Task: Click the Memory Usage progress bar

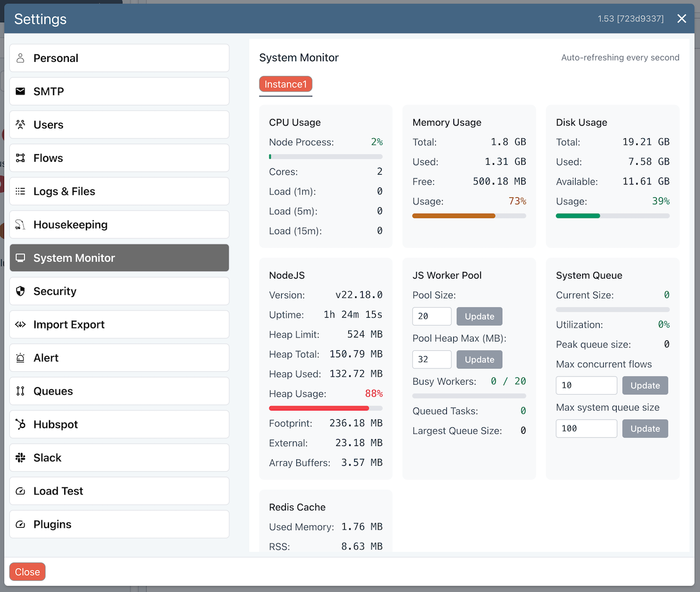Action: [469, 216]
